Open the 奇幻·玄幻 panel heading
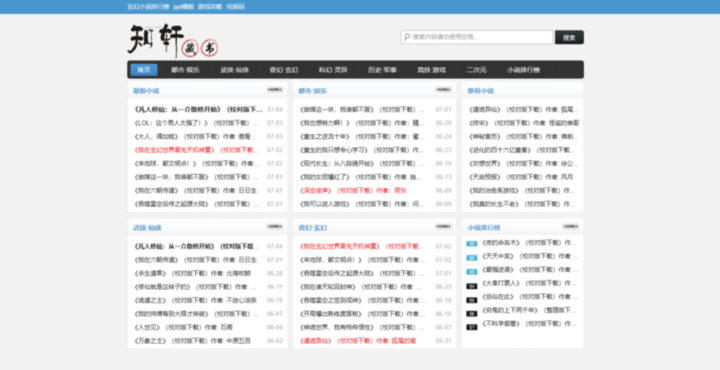 (313, 228)
